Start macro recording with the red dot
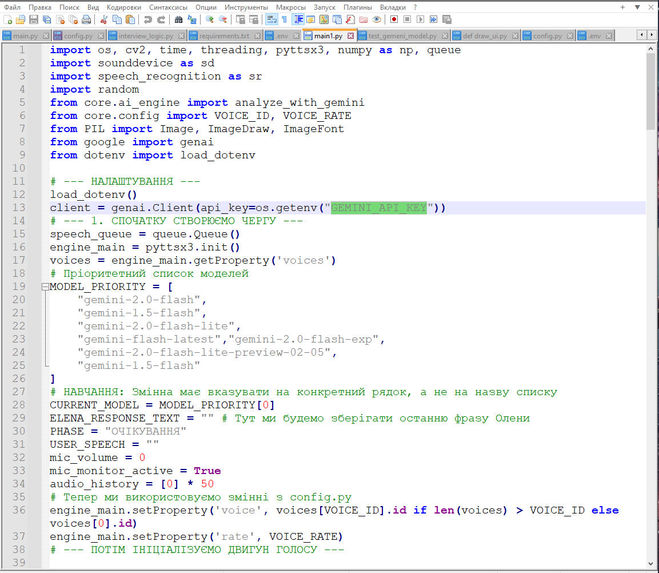The image size is (659, 573). (394, 20)
